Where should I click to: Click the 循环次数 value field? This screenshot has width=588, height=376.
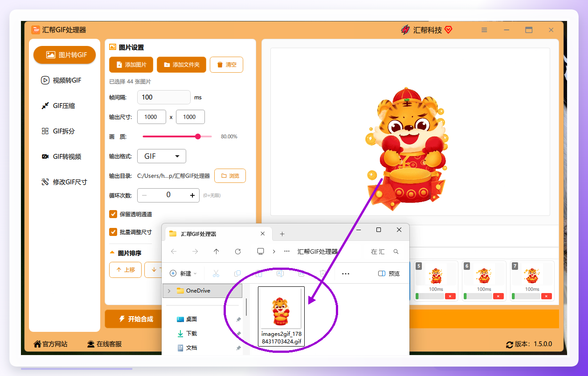[x=168, y=195]
